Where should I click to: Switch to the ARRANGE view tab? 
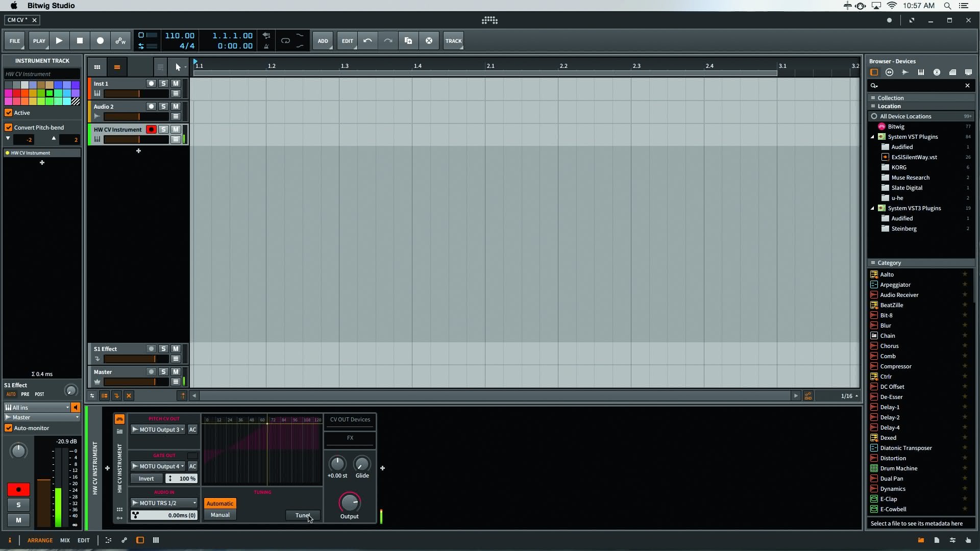coord(40,540)
